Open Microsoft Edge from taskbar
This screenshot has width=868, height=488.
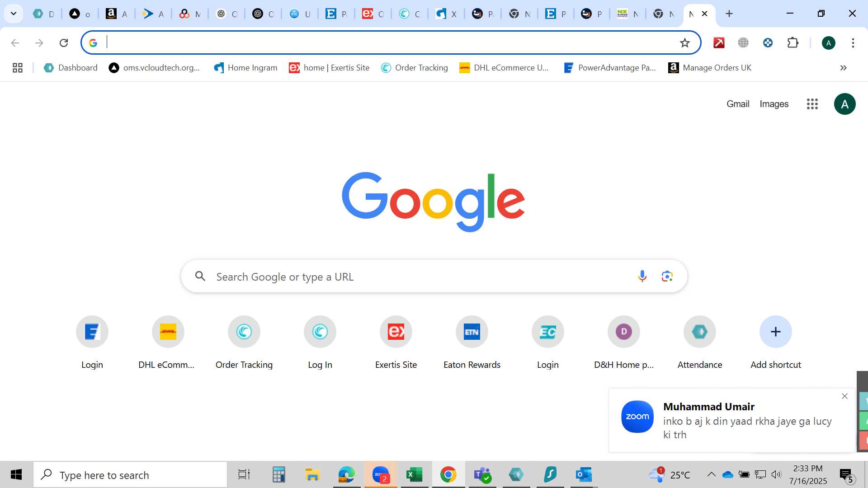pyautogui.click(x=347, y=474)
